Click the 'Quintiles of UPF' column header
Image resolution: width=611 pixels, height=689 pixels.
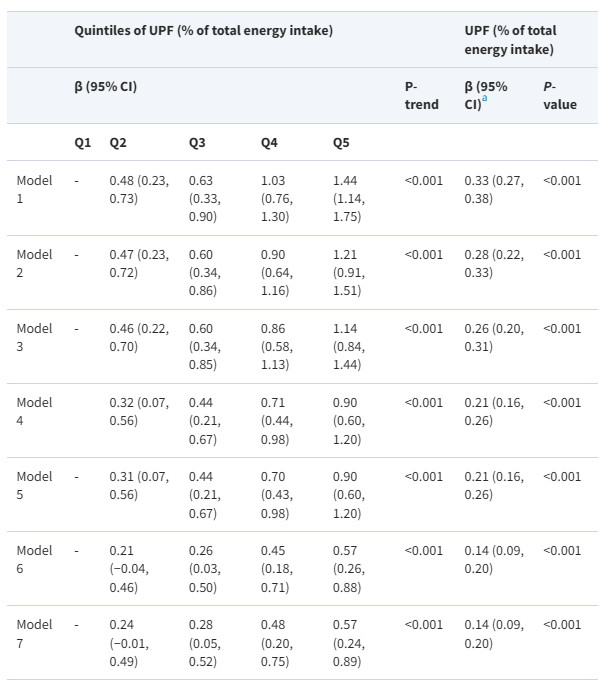point(203,31)
